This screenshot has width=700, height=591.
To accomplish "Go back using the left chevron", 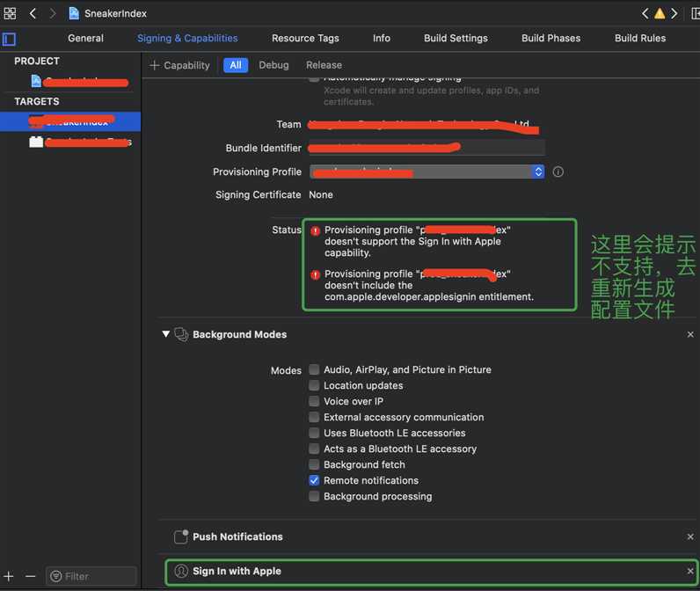I will pos(33,13).
